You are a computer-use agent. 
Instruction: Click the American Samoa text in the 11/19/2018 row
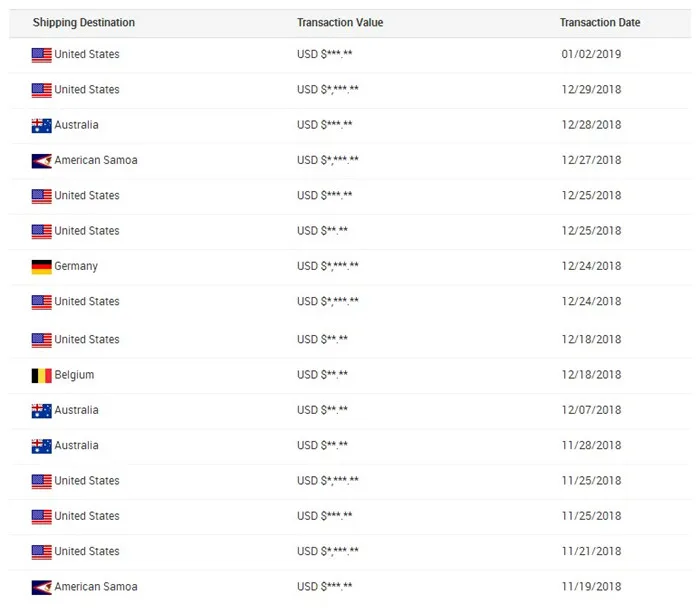point(96,587)
